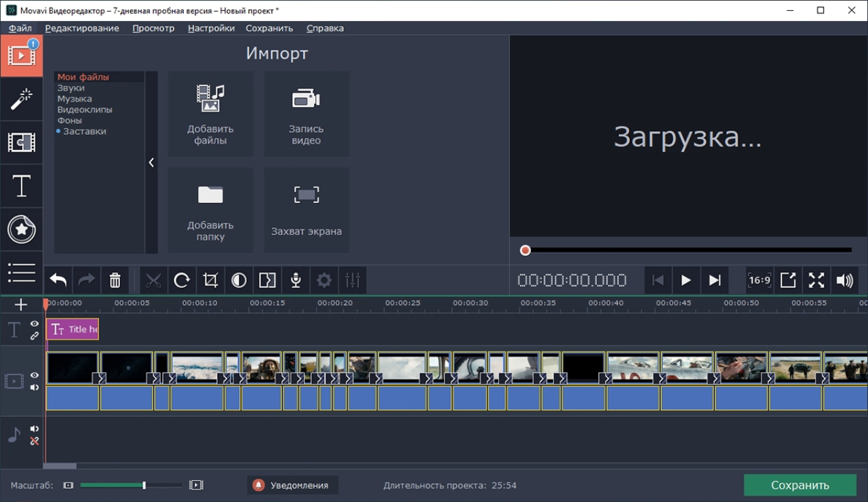Image resolution: width=868 pixels, height=502 pixels.
Task: Toggle title track link icon
Action: coord(35,336)
